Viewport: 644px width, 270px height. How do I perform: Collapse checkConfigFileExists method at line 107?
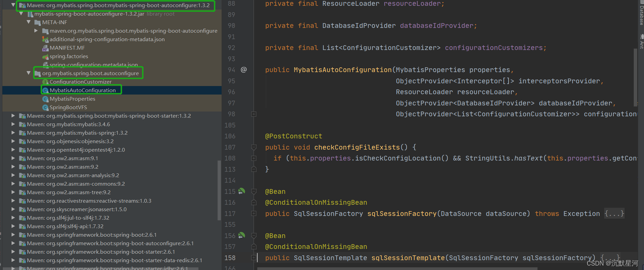tap(254, 147)
